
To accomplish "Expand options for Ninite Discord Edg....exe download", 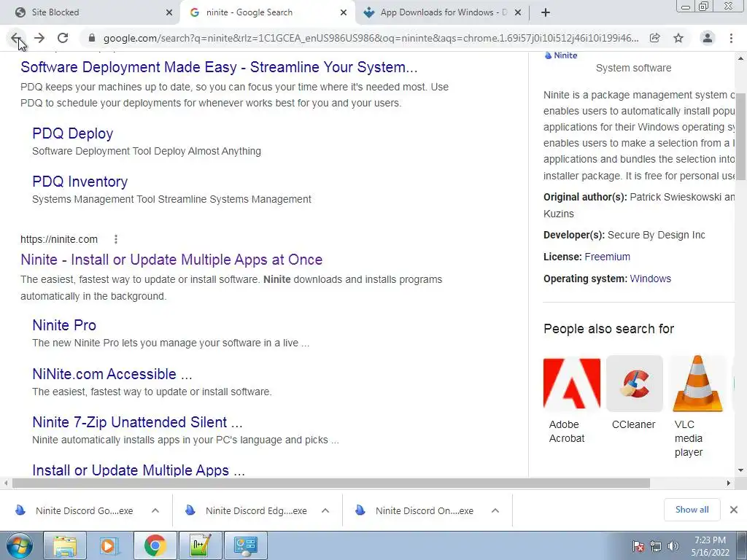I will [x=325, y=511].
